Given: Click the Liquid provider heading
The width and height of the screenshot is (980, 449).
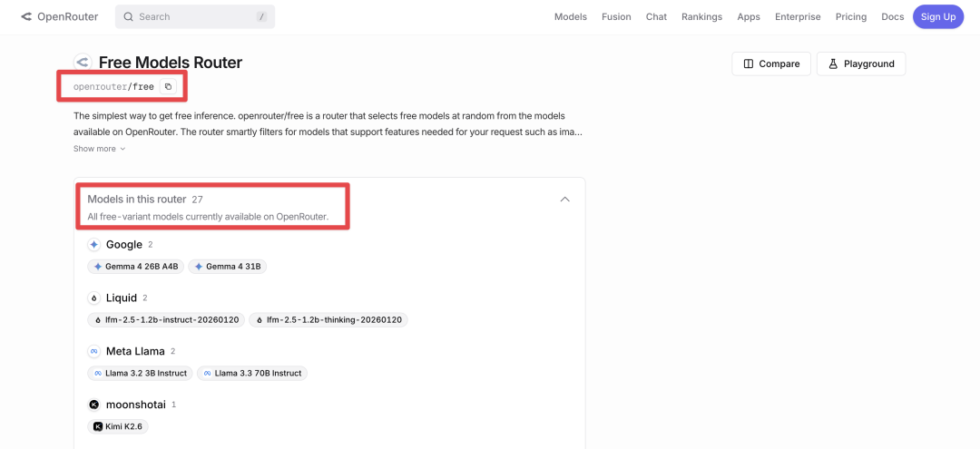Looking at the screenshot, I should click(x=122, y=298).
